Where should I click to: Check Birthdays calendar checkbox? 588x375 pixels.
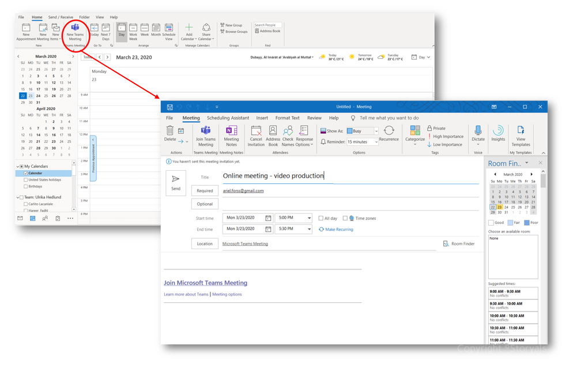tap(25, 186)
